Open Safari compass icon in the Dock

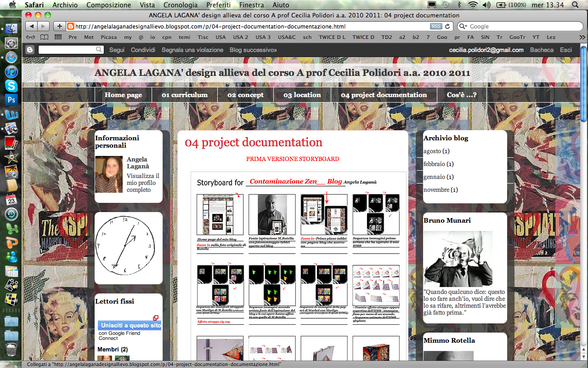[11, 57]
